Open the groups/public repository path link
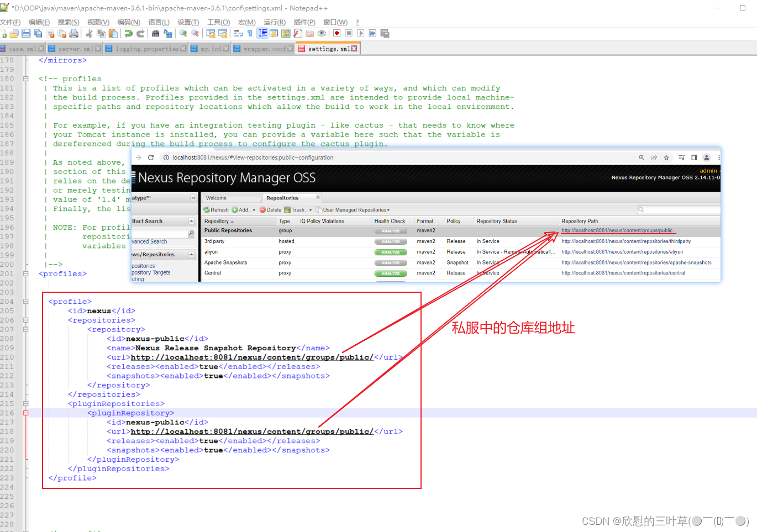The height and width of the screenshot is (532, 757). 617,230
